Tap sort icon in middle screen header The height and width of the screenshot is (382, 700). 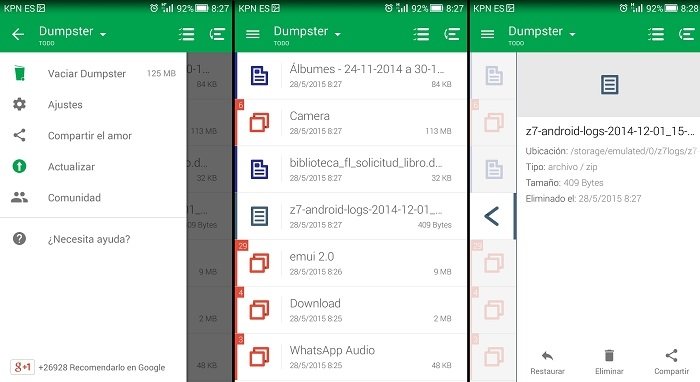[x=452, y=34]
